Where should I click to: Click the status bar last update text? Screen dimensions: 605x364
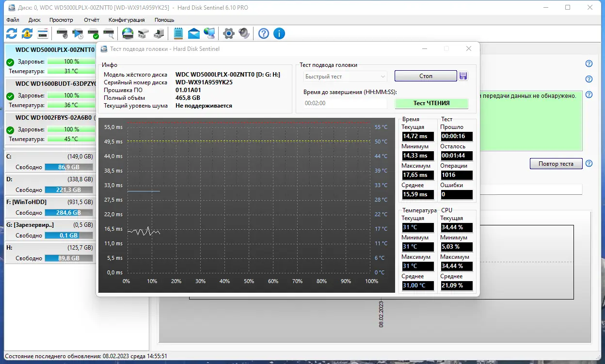[86, 356]
